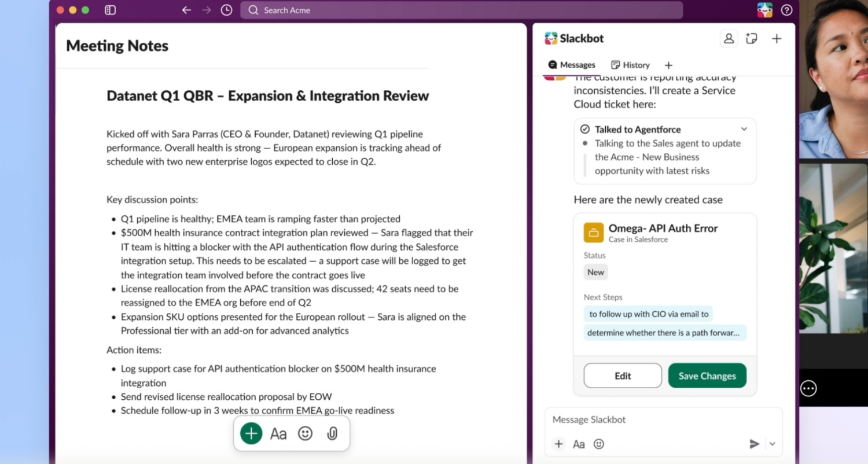Click 'Schedule follow-up in 3 weeks' action item
Viewport: 868px width, 464px height.
[x=258, y=411]
